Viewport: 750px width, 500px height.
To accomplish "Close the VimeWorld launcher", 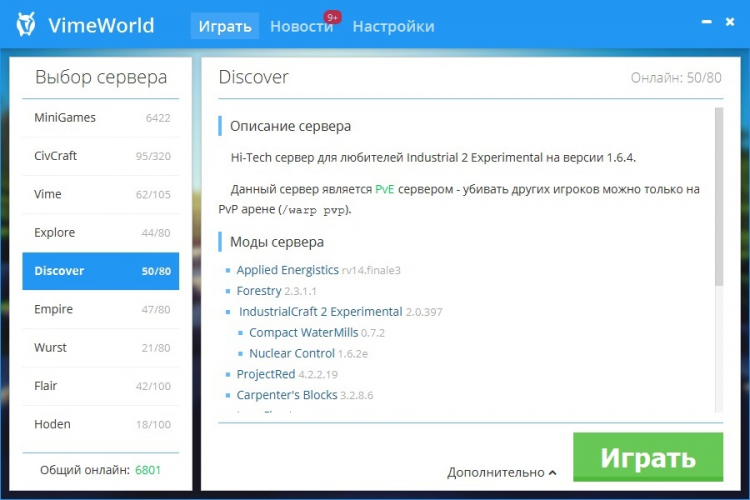I will pyautogui.click(x=729, y=21).
